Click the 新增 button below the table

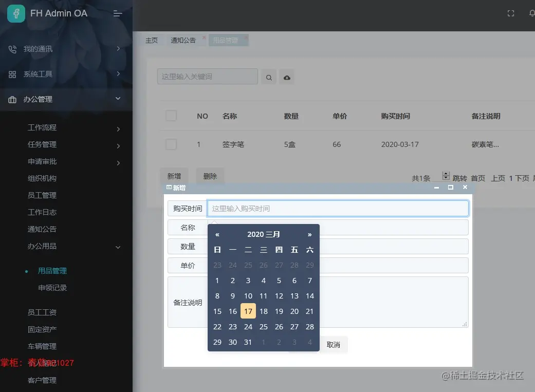[174, 176]
